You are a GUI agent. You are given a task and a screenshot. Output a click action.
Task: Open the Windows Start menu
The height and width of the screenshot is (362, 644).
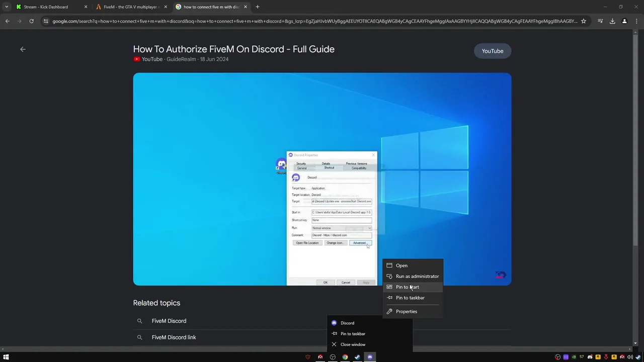(x=6, y=357)
